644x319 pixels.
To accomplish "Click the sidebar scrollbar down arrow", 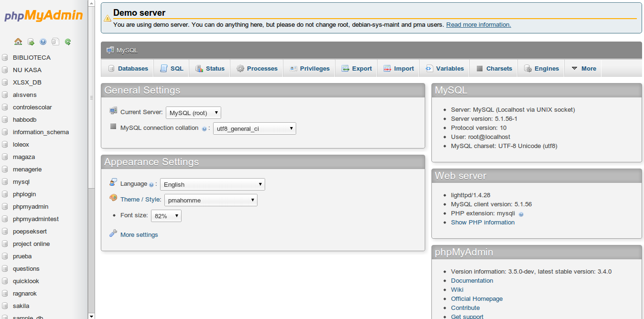I will [x=91, y=316].
